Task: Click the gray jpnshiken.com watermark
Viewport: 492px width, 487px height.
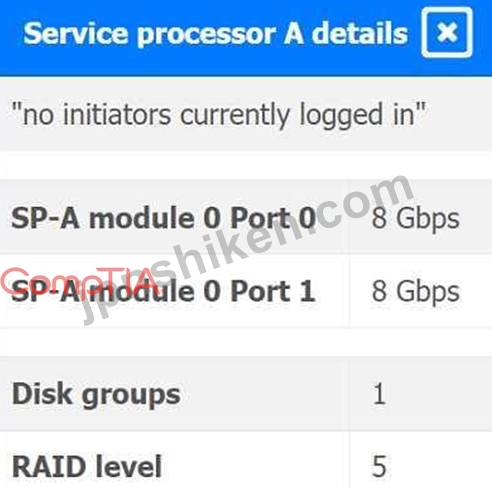Action: click(x=247, y=248)
